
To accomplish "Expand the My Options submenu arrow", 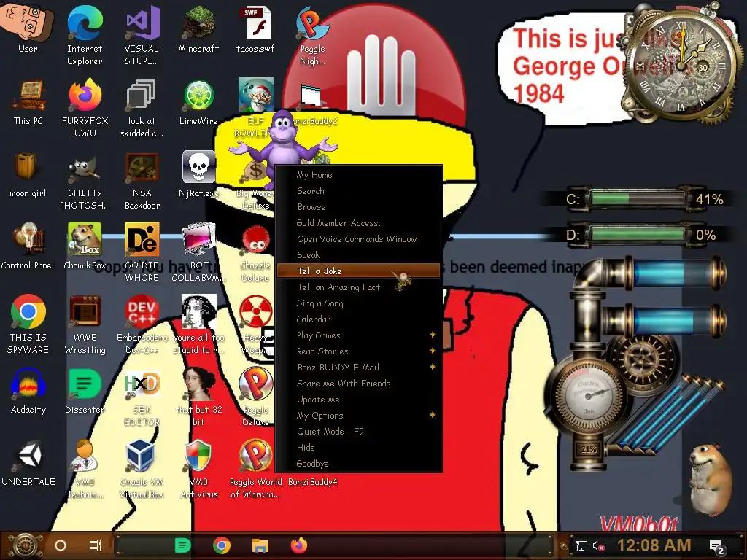I will click(432, 415).
